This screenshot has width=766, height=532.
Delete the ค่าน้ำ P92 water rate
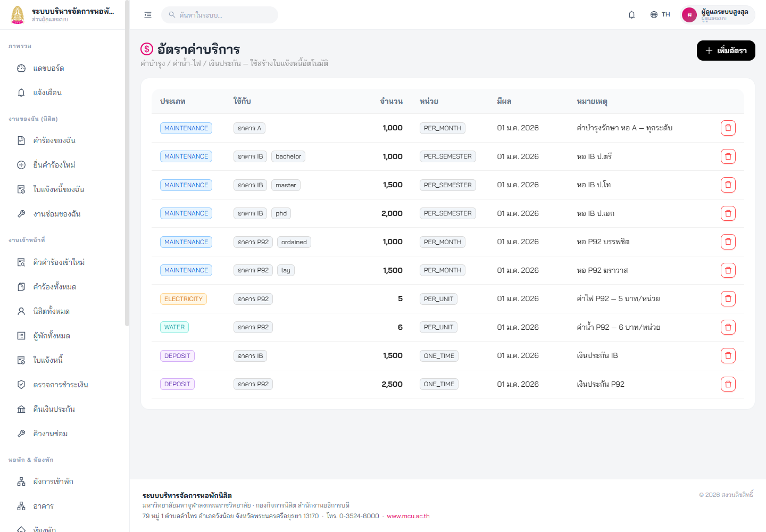728,327
